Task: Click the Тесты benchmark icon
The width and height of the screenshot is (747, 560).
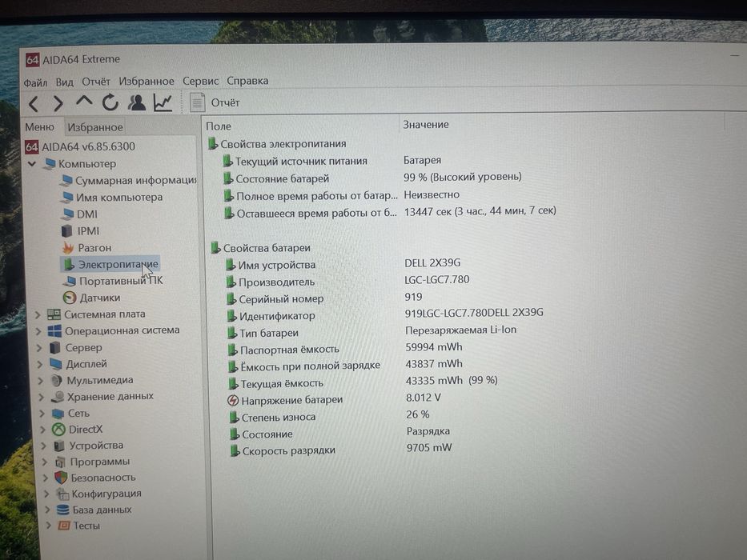Action: tap(63, 526)
